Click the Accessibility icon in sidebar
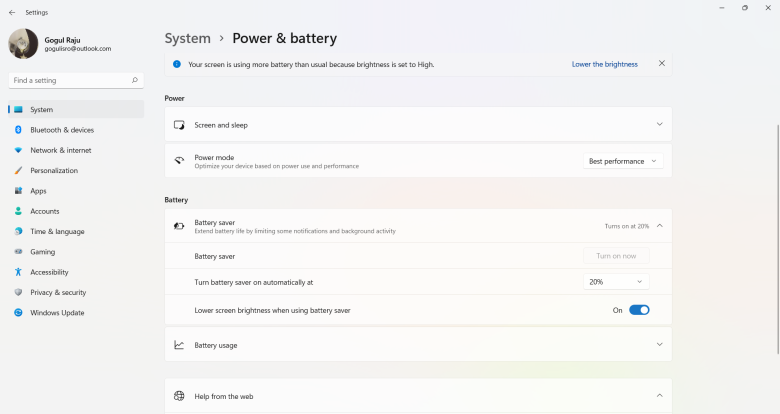This screenshot has height=414, width=780. pyautogui.click(x=18, y=272)
